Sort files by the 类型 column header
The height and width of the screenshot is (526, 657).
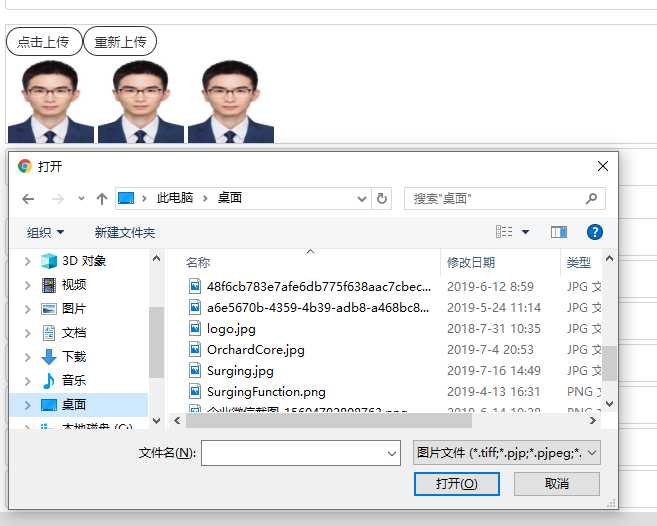[x=579, y=263]
